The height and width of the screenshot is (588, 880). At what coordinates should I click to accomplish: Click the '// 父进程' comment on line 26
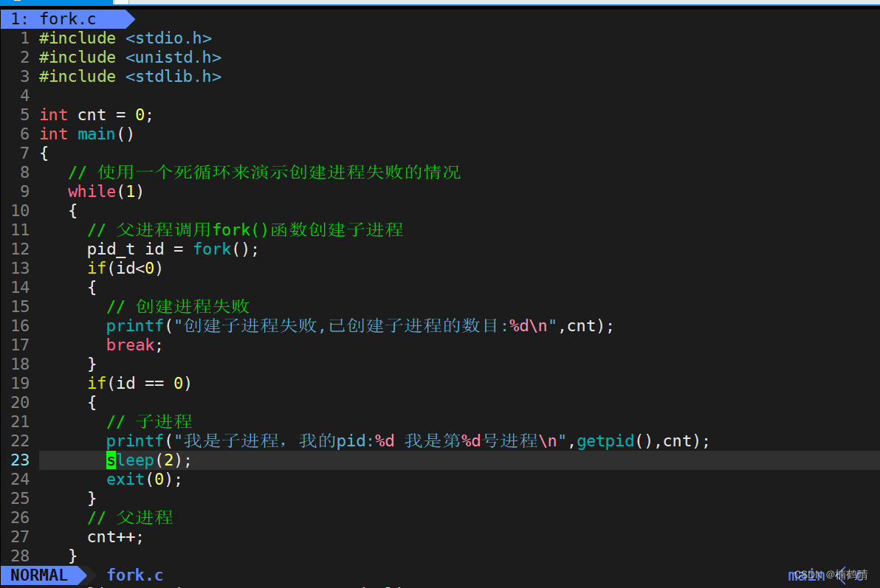(x=130, y=517)
